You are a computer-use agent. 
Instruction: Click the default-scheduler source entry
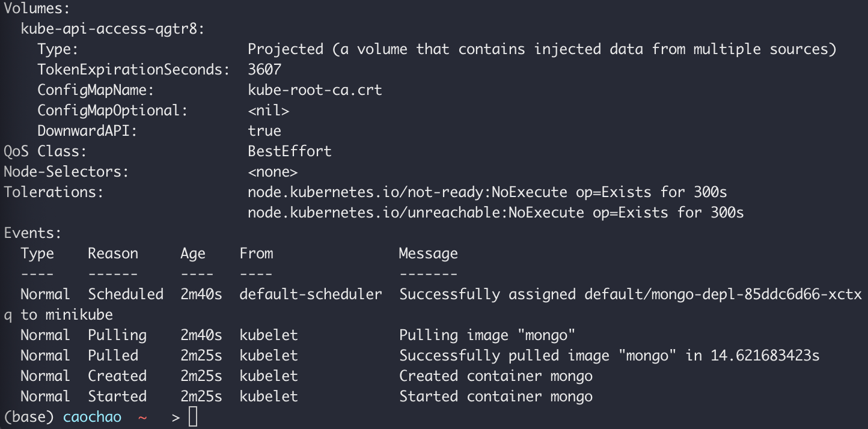311,294
